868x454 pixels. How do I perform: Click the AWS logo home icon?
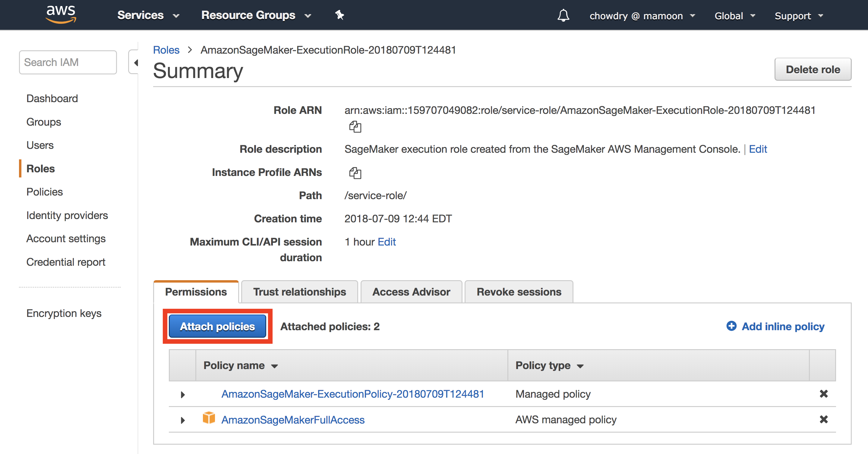[61, 14]
